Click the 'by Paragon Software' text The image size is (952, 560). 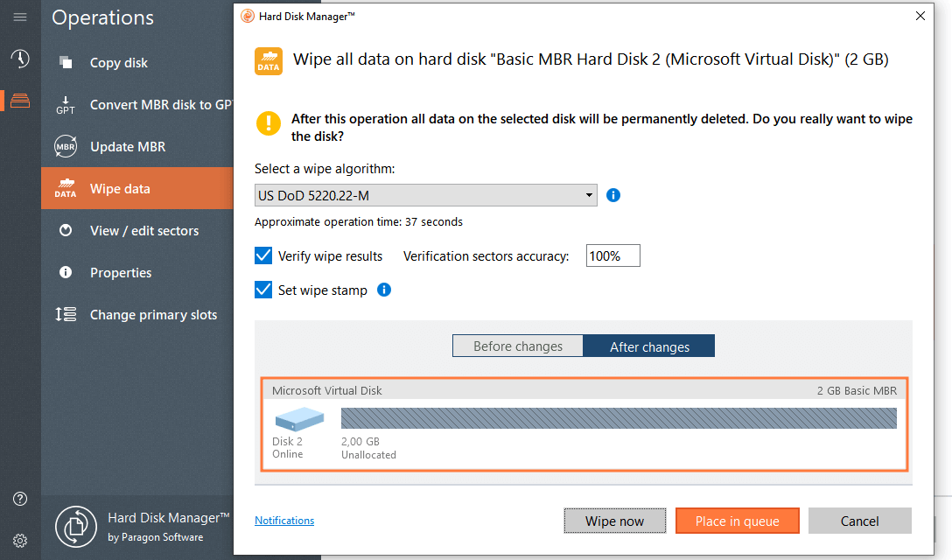[x=156, y=537]
